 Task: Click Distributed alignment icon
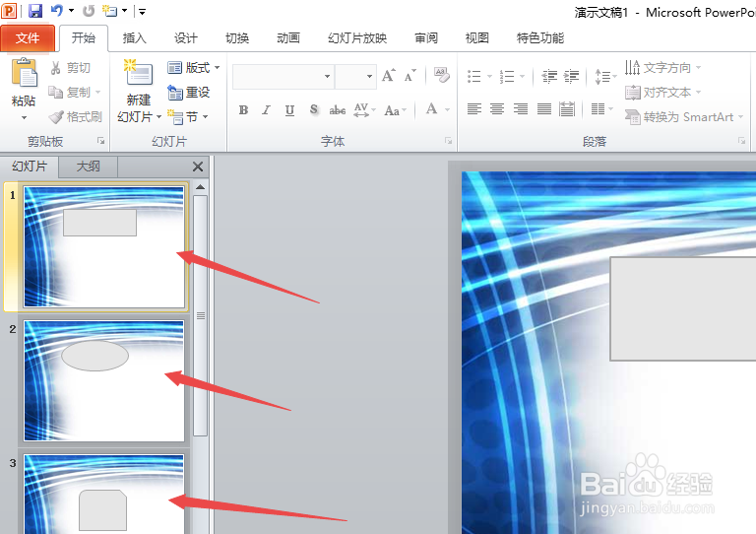click(567, 109)
